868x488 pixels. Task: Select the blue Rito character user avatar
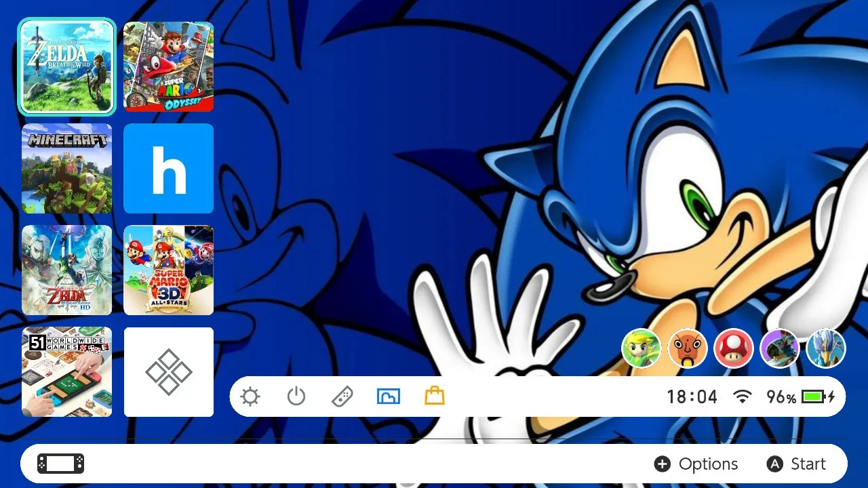click(x=826, y=348)
